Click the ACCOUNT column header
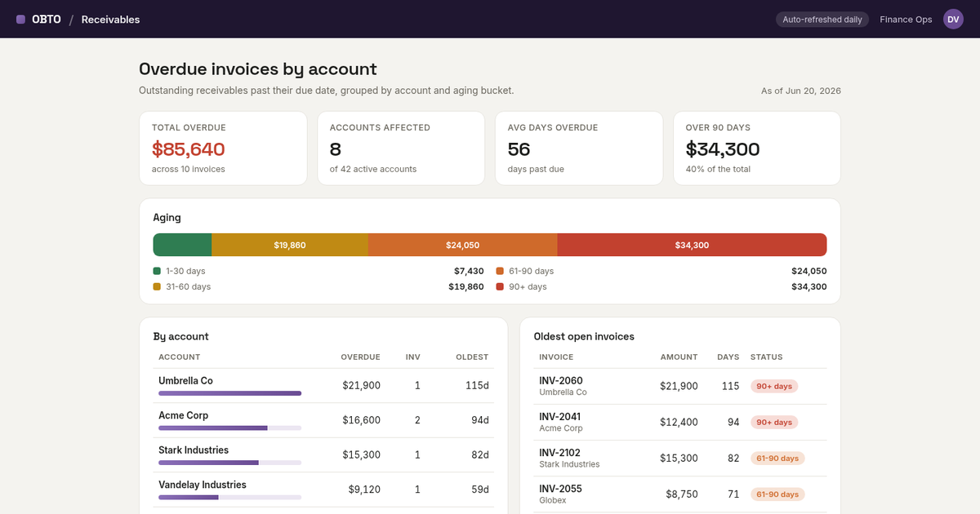The height and width of the screenshot is (514, 980). (x=179, y=357)
